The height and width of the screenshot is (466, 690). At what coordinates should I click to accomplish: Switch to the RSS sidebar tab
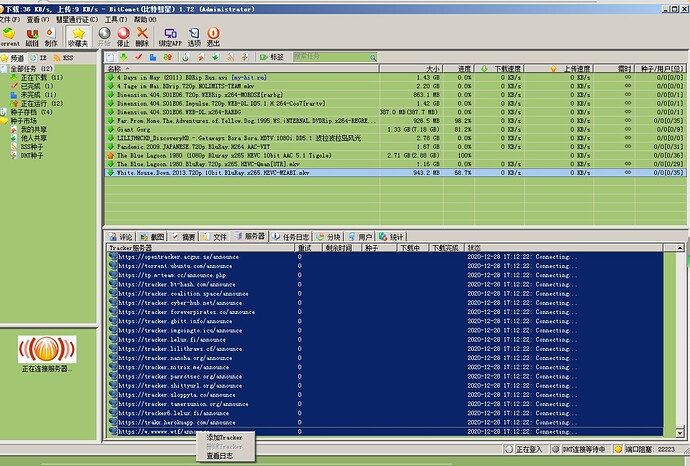63,58
